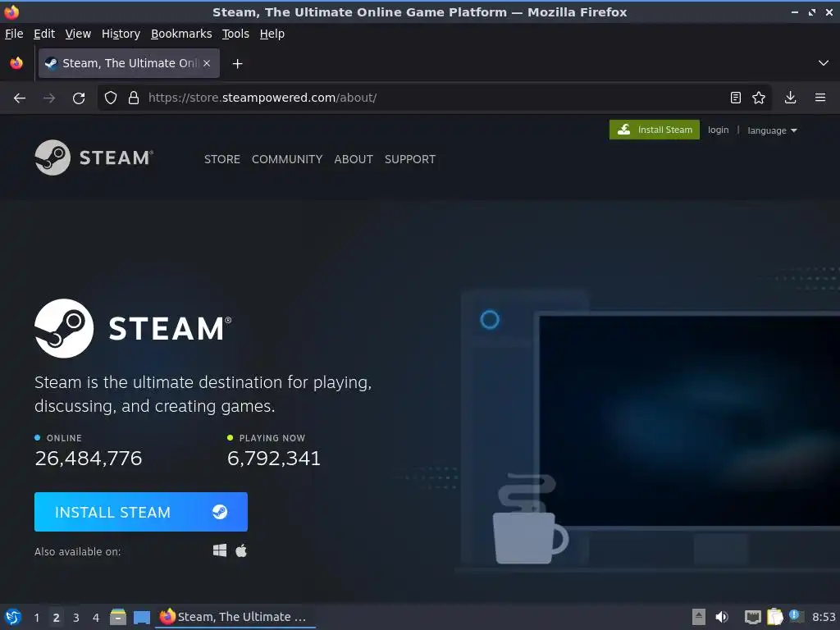Viewport: 840px width, 630px height.
Task: Open the file manager from the taskbar
Action: point(118,617)
